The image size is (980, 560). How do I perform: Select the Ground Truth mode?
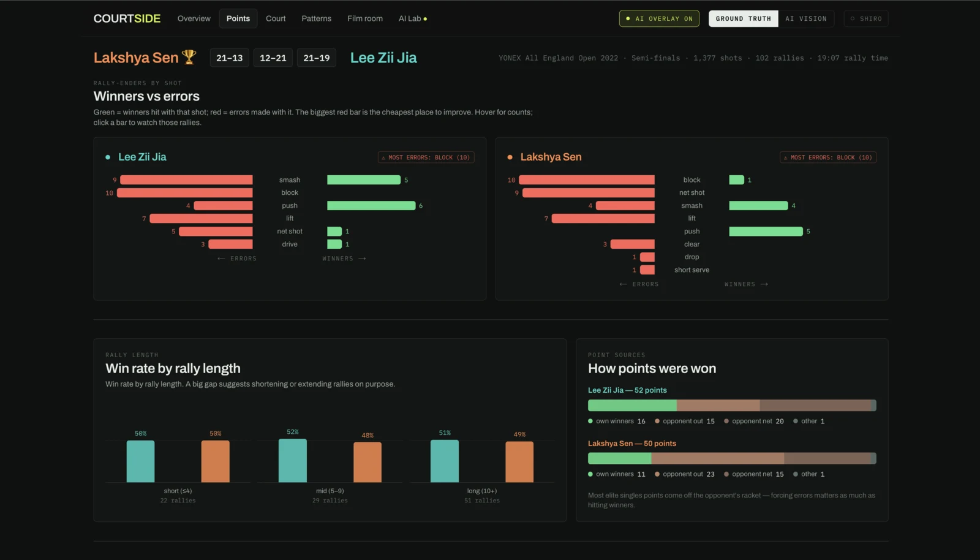(743, 18)
